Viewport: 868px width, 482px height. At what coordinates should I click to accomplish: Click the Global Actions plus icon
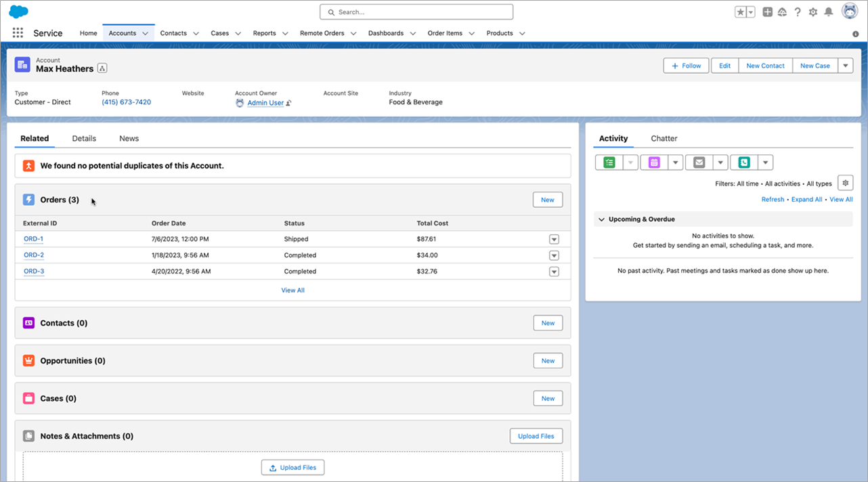click(x=767, y=12)
